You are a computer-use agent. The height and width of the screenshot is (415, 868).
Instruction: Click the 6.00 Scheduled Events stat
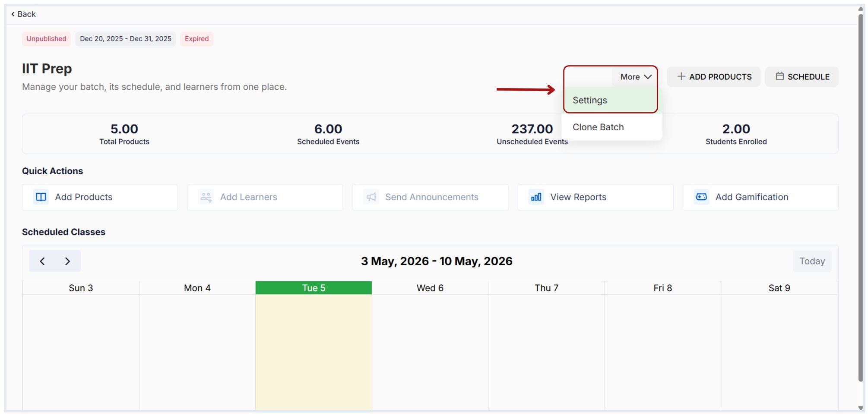coord(328,134)
